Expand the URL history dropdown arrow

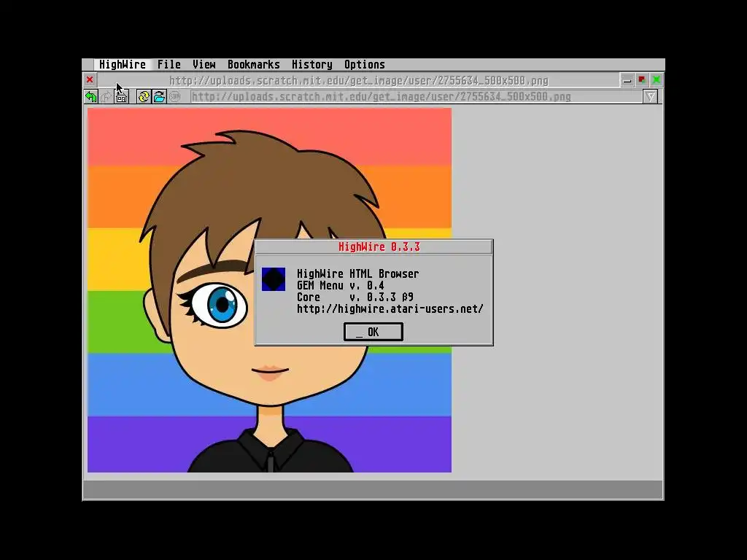point(650,97)
